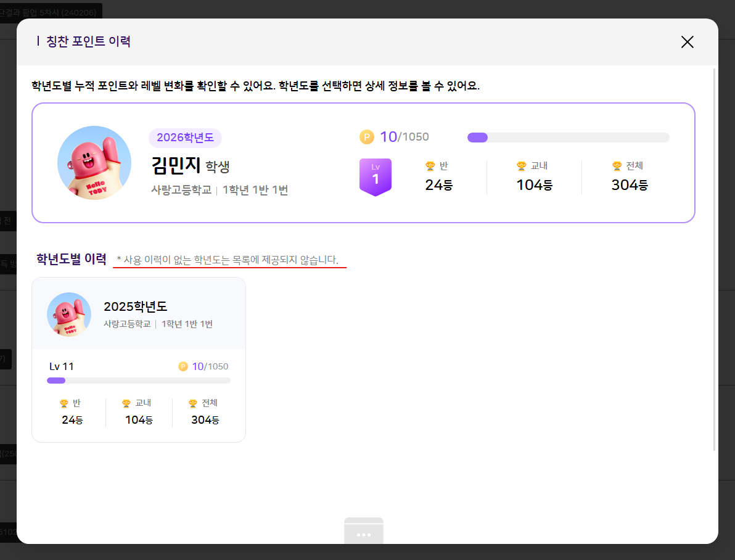Click the 반 trophy icon in 2025학년도 card

tap(64, 403)
